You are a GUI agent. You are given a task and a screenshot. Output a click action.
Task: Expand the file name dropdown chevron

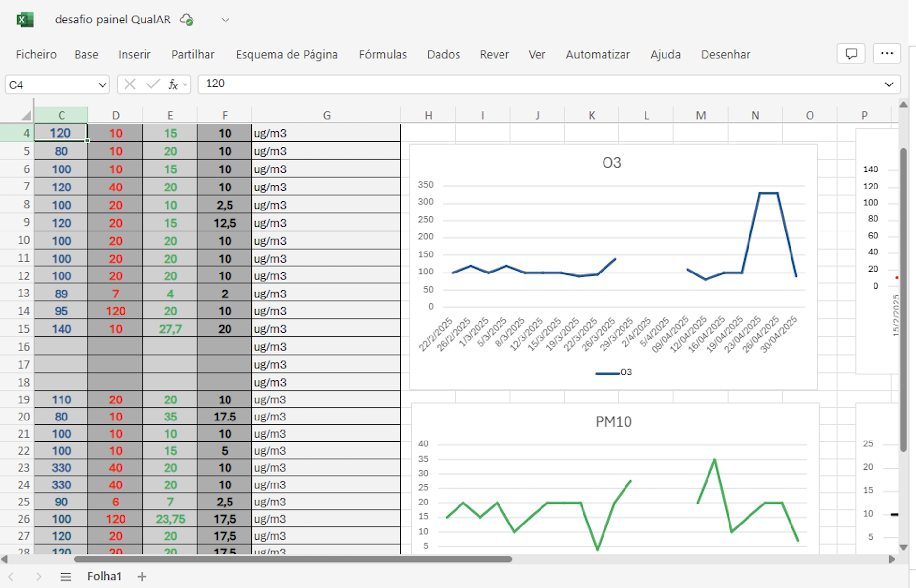[x=225, y=20]
